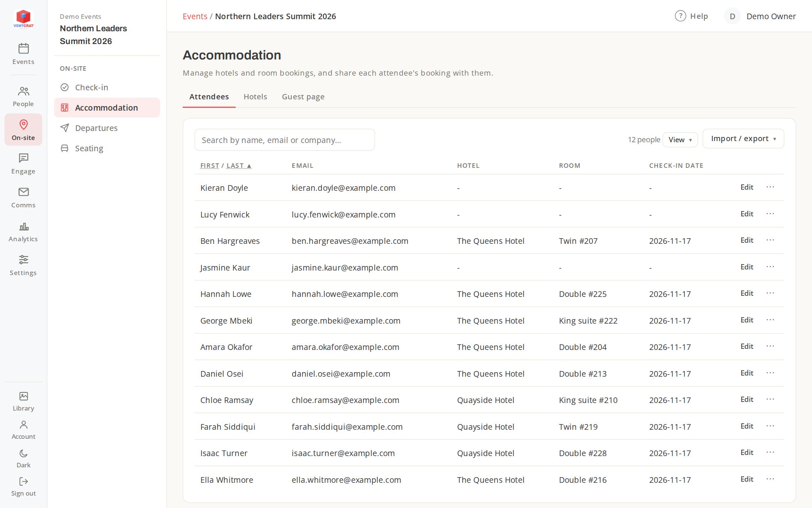Edit Amara Okafor's booking
This screenshot has height=508, width=812.
pyautogui.click(x=747, y=346)
